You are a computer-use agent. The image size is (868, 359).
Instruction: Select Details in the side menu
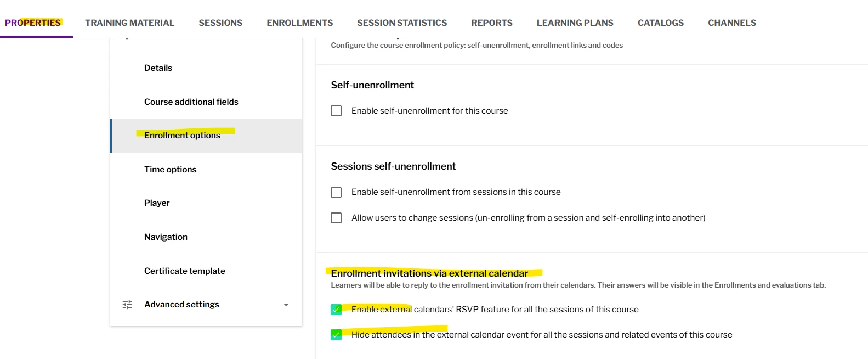coord(158,68)
